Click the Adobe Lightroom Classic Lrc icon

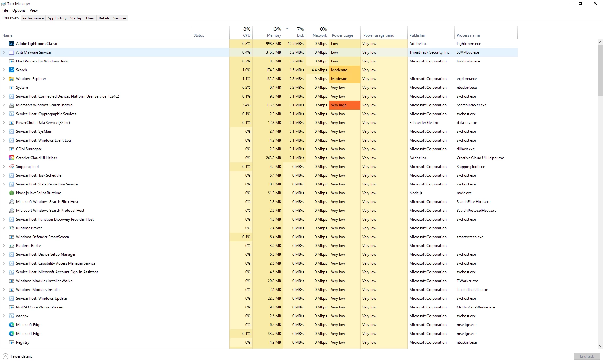click(12, 44)
